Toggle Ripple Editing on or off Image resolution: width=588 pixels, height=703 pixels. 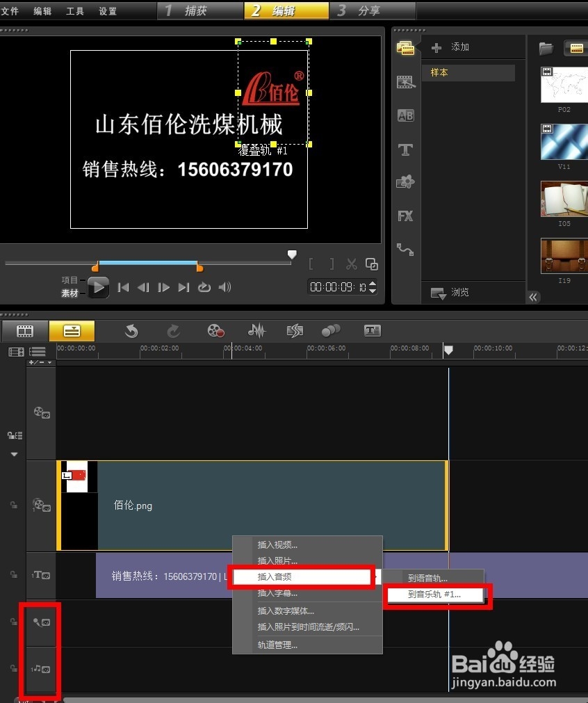click(x=15, y=435)
